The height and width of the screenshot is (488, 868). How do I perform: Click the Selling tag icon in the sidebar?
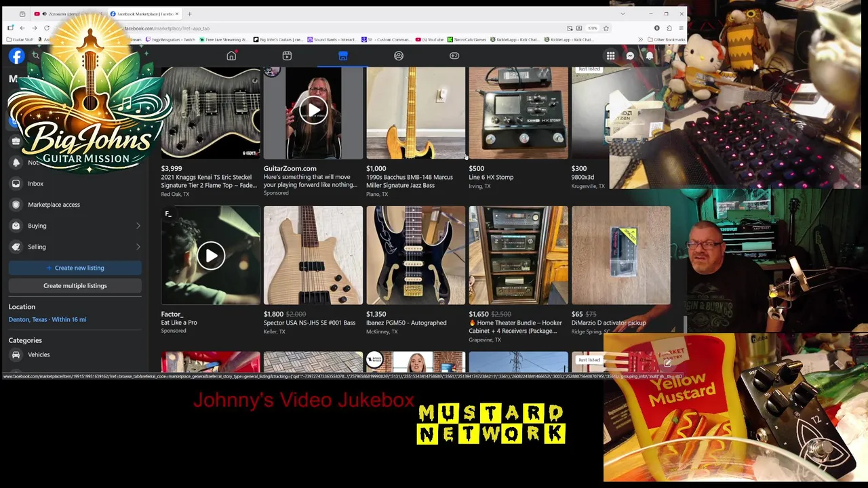[x=16, y=247]
